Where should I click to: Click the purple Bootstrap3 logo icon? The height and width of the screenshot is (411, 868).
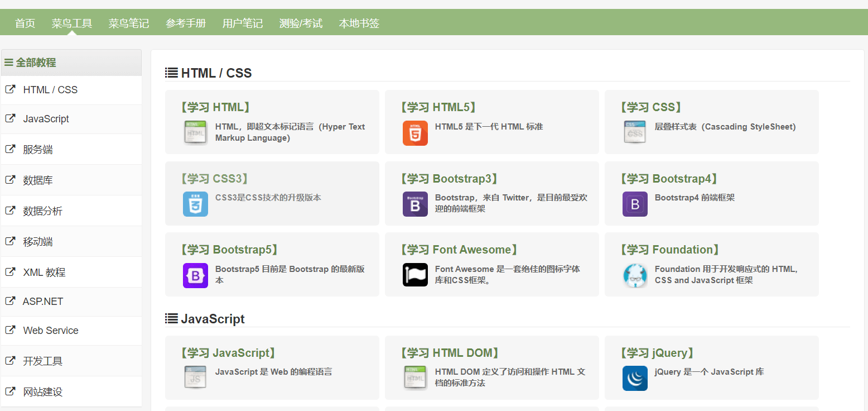pyautogui.click(x=415, y=204)
